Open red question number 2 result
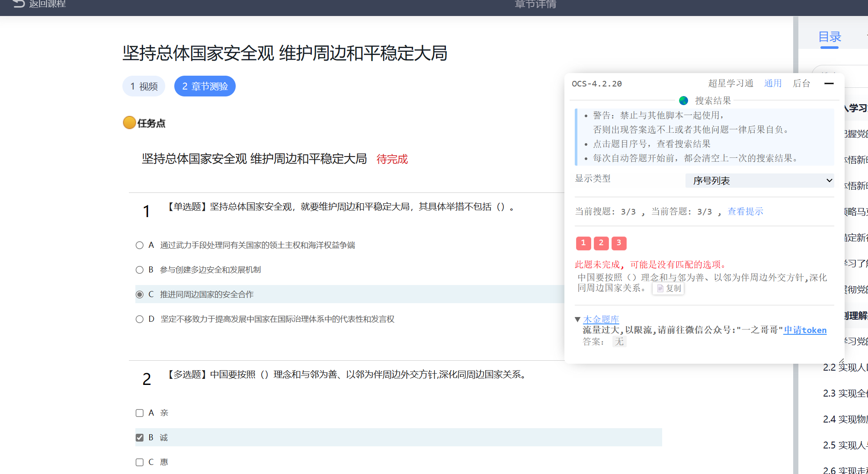The image size is (868, 474). pos(601,243)
